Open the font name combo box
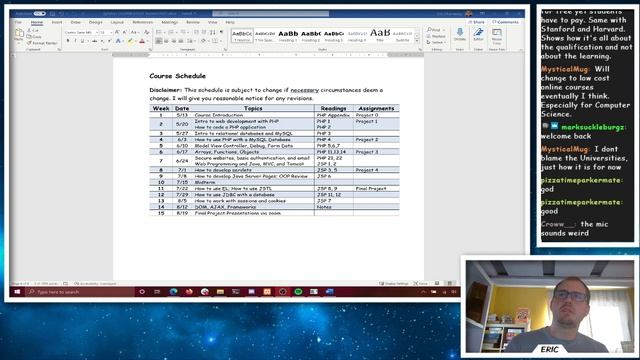This screenshot has width=640, height=360. click(81, 32)
